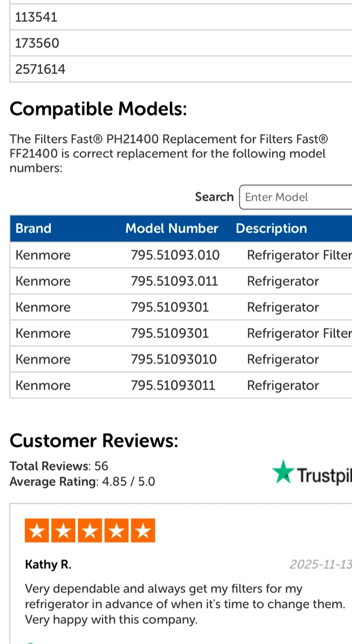Select model 795.51093.011 in the table
This screenshot has width=352, height=644.
click(x=174, y=281)
